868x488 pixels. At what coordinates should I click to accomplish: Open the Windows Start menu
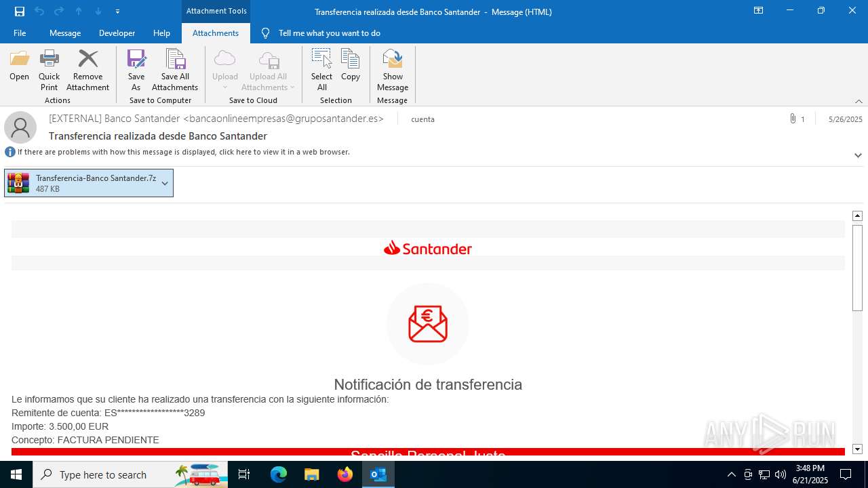click(x=16, y=474)
